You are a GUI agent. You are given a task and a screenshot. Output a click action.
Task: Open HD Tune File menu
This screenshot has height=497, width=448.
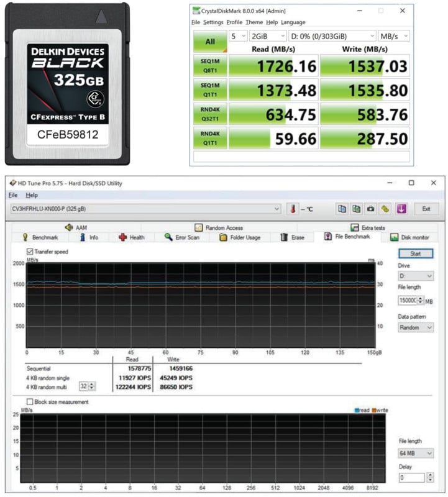(13, 195)
